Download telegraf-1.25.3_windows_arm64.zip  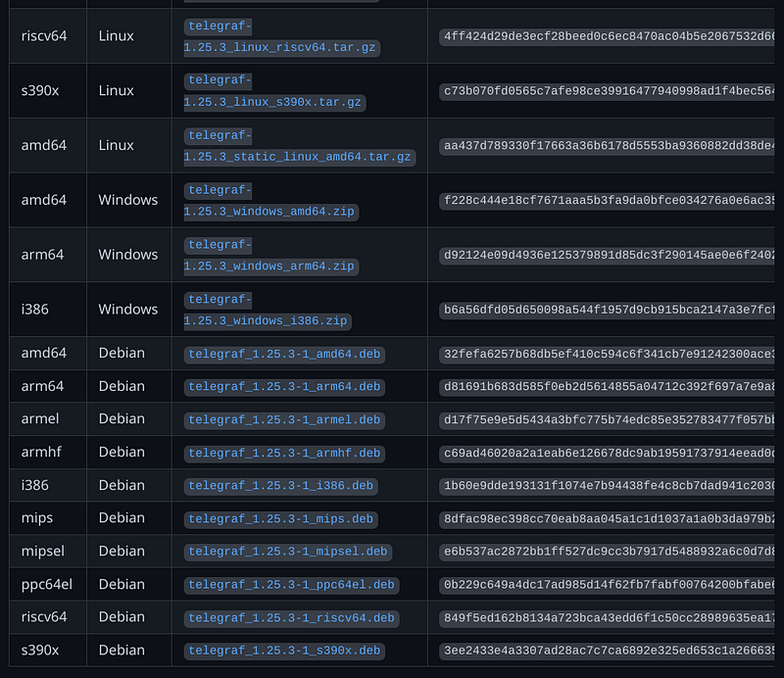pyautogui.click(x=270, y=256)
